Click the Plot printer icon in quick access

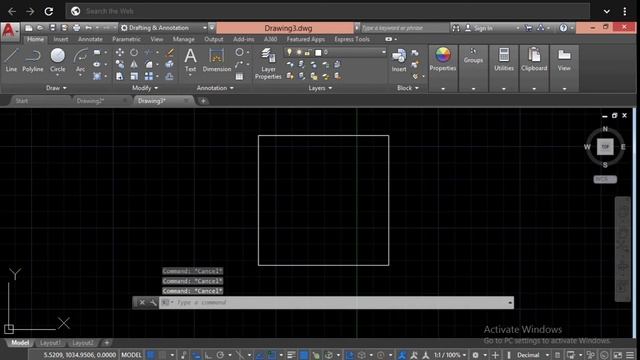76,28
